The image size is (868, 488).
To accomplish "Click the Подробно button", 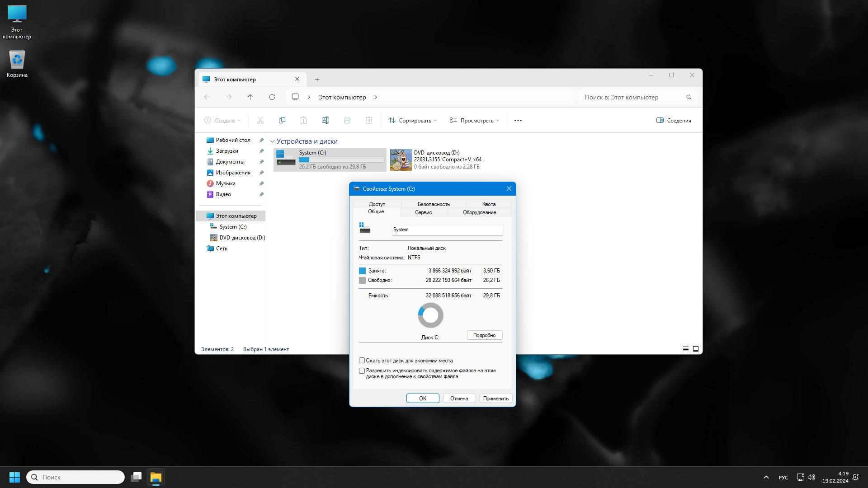I will (484, 335).
